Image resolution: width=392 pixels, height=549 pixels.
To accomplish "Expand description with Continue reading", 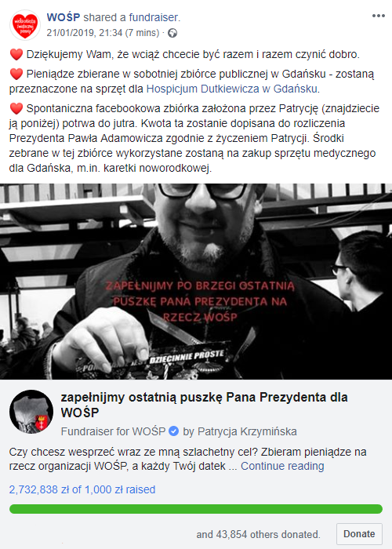I will tap(282, 466).
